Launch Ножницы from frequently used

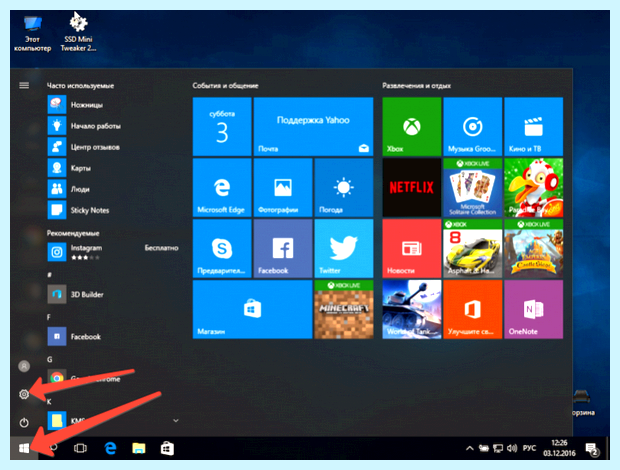(x=113, y=105)
